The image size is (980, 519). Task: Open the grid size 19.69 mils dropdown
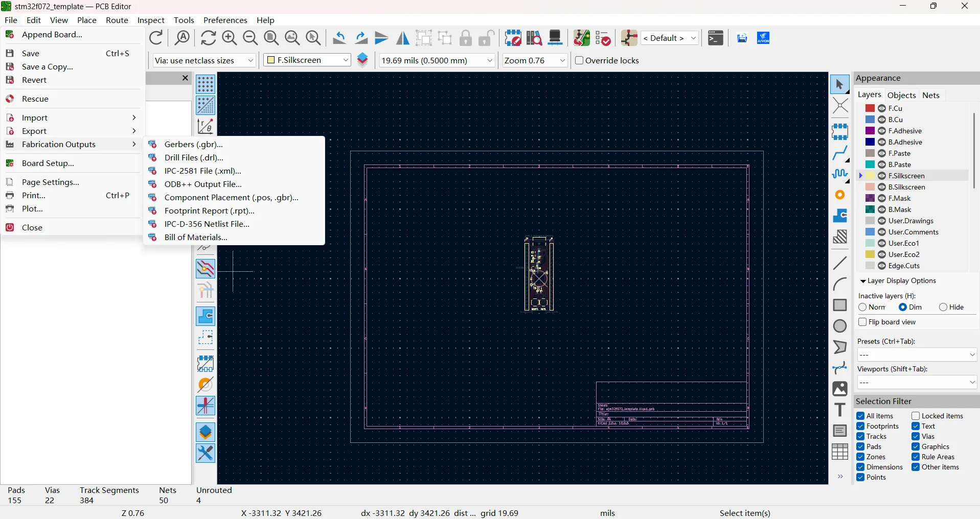click(x=438, y=60)
